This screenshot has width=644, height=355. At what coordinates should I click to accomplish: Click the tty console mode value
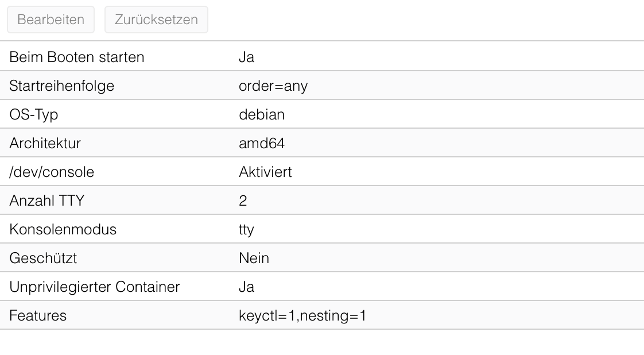tap(246, 230)
